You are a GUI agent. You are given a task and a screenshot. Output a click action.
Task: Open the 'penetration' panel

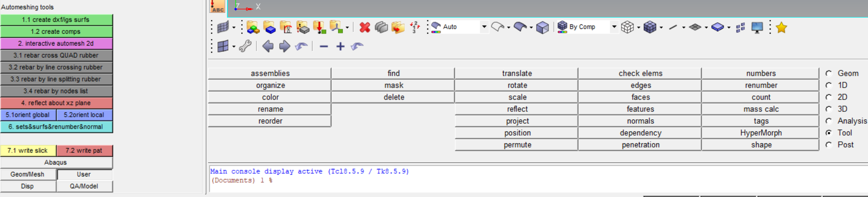[640, 145]
